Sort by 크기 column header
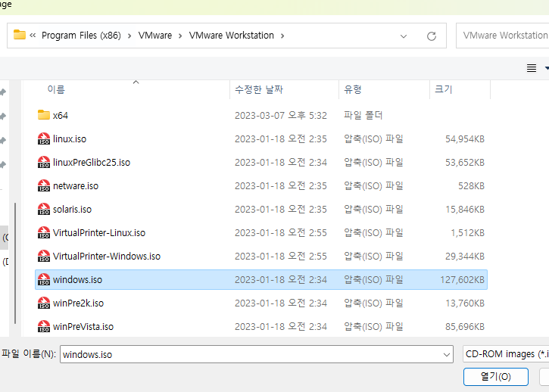549x392 pixels. coord(444,89)
